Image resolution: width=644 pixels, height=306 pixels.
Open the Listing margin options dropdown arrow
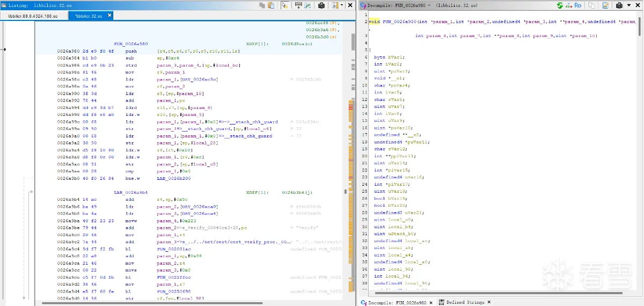(x=342, y=5)
